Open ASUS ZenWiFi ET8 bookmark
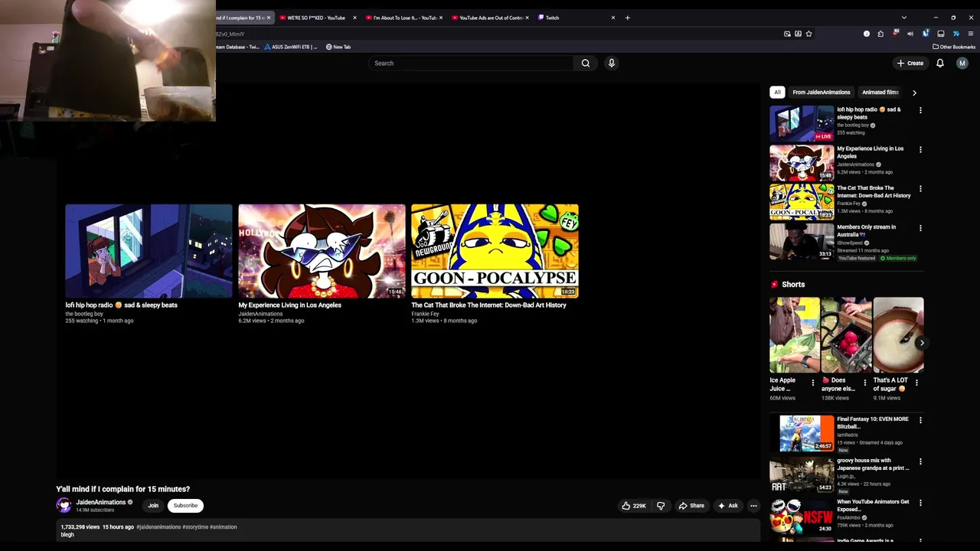 291,47
